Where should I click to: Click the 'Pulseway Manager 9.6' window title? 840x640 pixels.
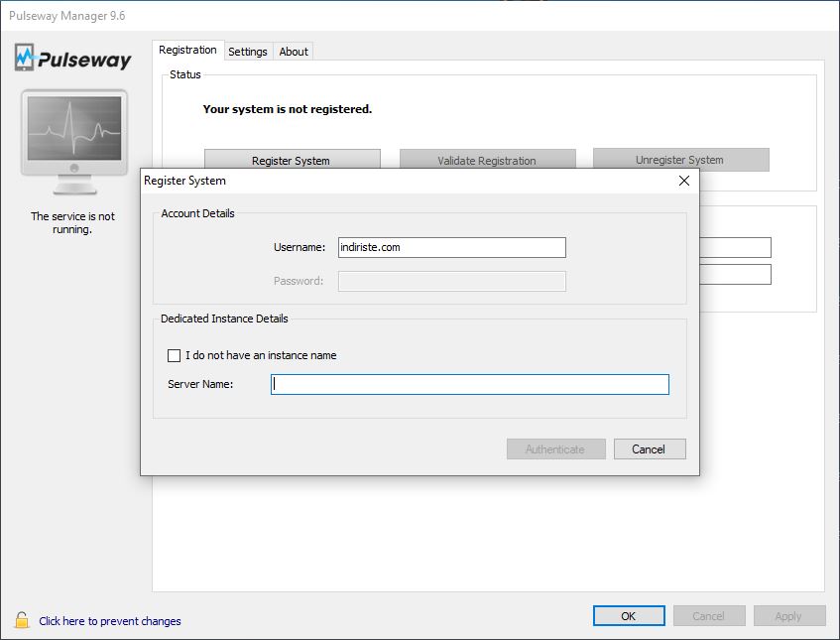[67, 16]
